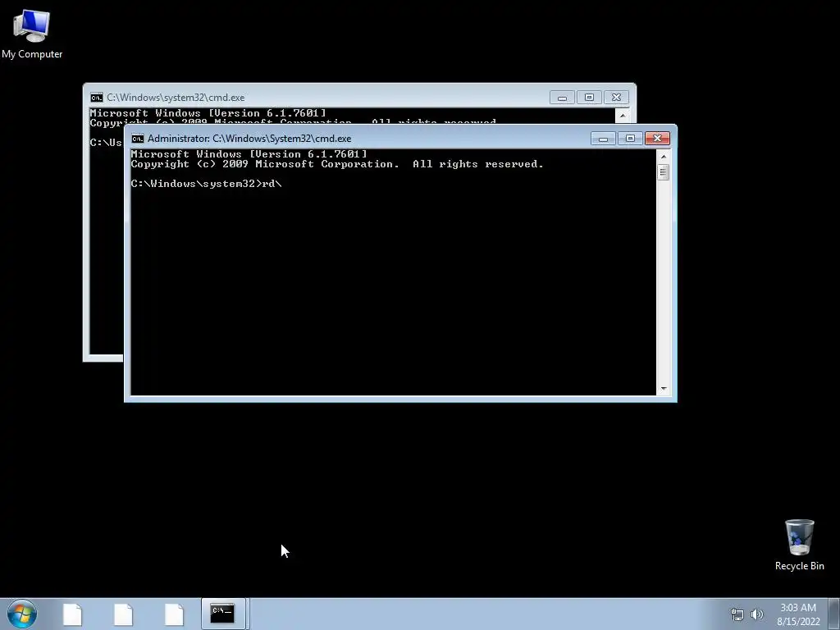This screenshot has width=840, height=630.
Task: Click scroll-down arrow in Administrator cmd window
Action: point(664,389)
